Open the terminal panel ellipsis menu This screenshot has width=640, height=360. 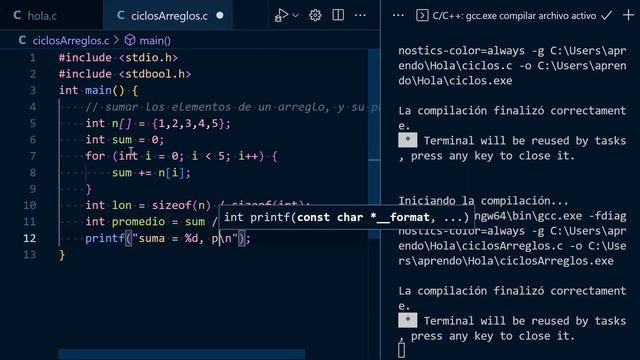pyautogui.click(x=398, y=16)
